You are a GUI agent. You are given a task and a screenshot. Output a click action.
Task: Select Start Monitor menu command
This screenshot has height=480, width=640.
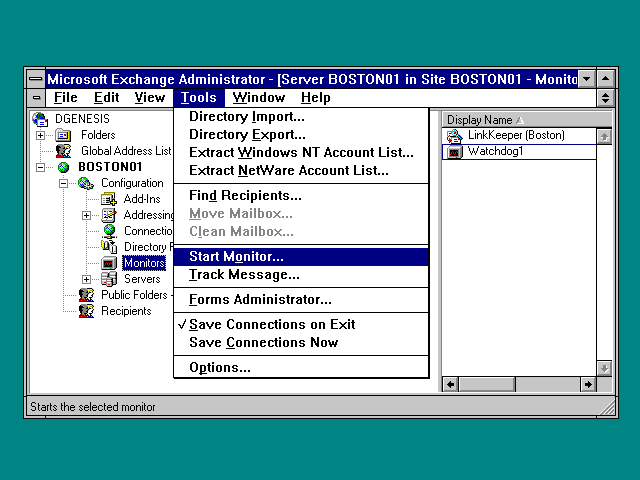point(301,257)
